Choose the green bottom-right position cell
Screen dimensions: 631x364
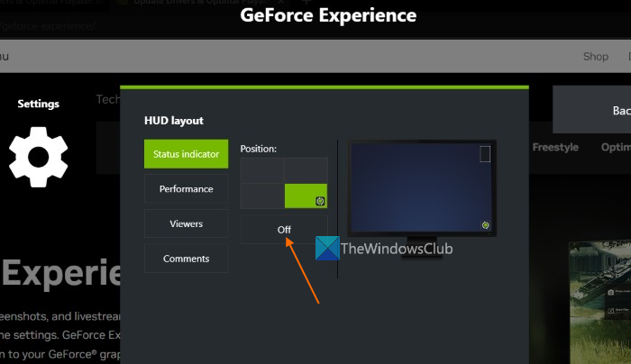point(306,196)
